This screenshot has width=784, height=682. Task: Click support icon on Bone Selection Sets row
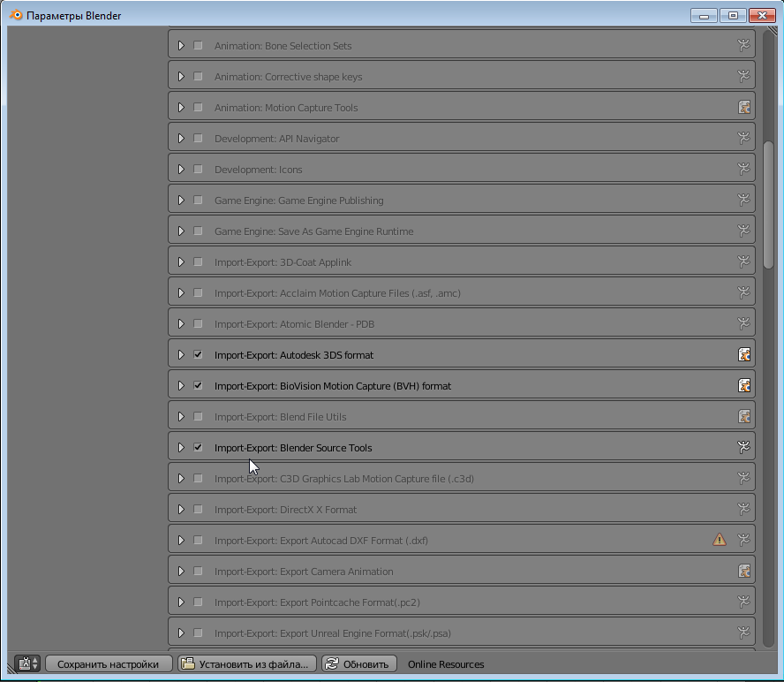743,45
